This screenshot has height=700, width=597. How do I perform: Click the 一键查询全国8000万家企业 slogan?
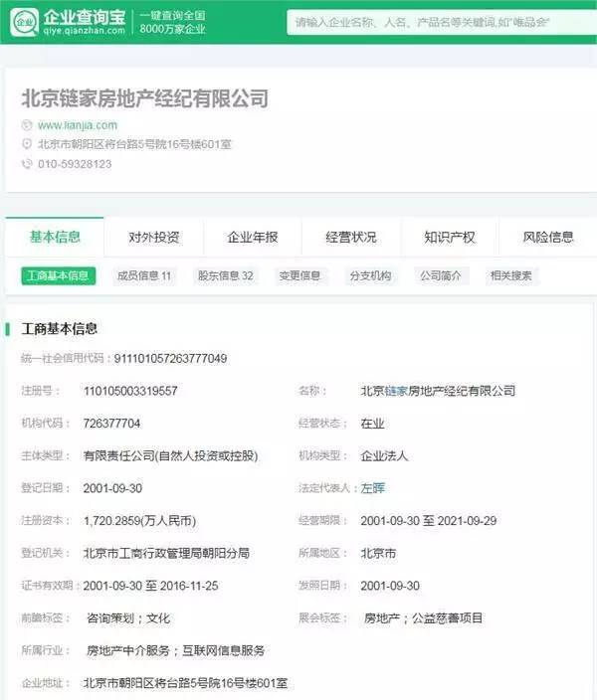point(172,22)
